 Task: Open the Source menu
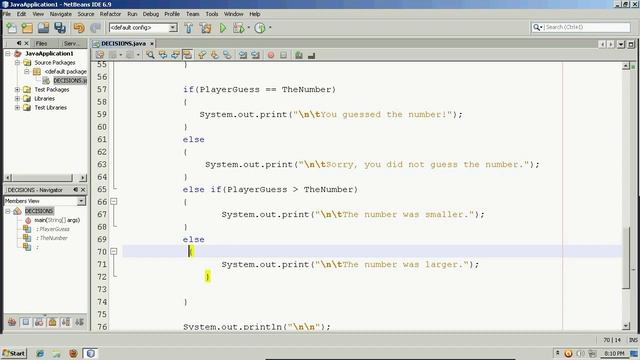[86, 14]
